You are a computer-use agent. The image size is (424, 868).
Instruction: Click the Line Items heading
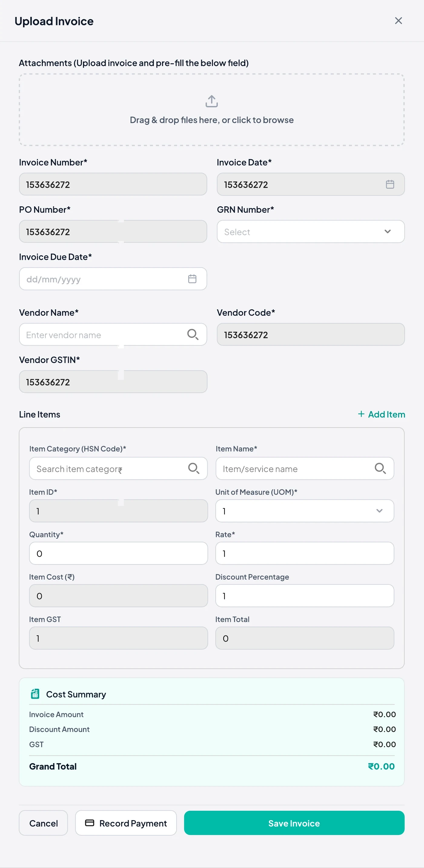point(39,414)
